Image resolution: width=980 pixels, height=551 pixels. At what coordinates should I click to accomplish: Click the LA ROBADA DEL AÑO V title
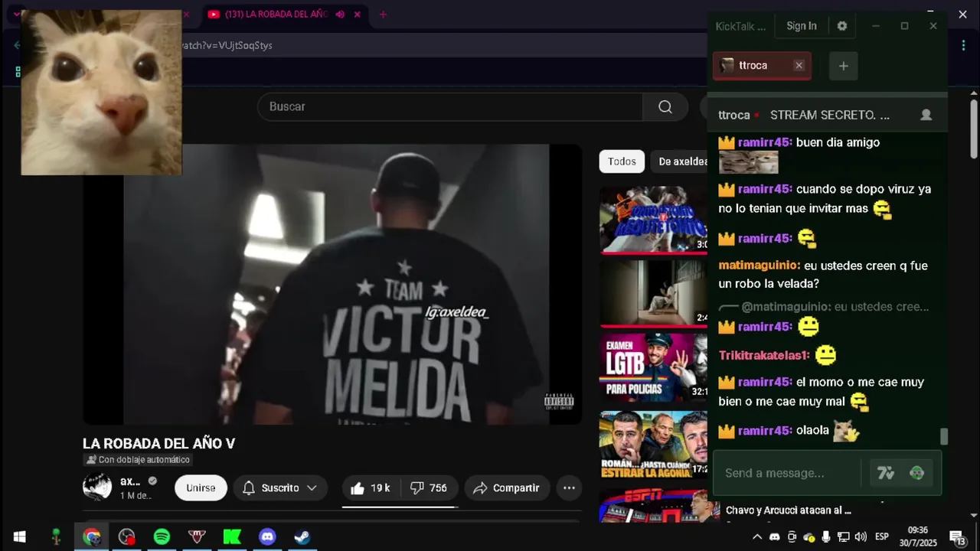click(158, 444)
